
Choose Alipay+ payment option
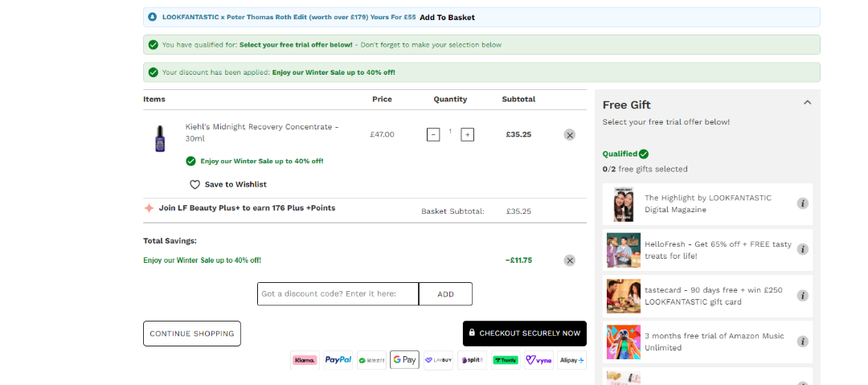tap(572, 360)
